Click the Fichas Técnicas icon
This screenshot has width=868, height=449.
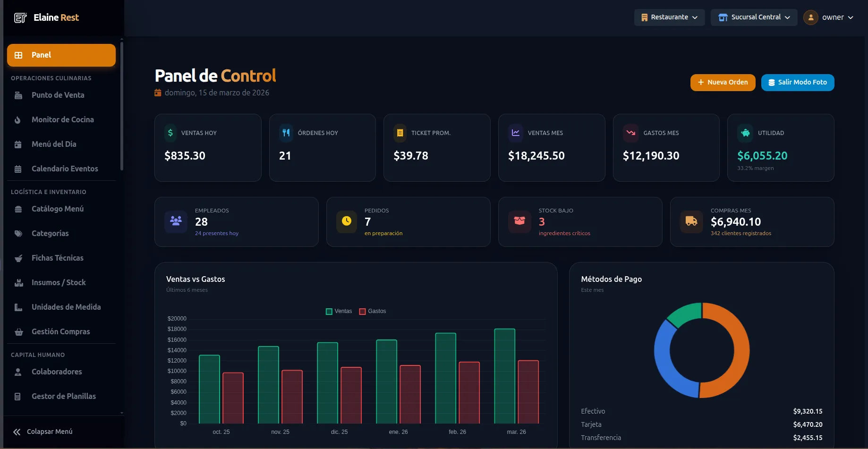(x=18, y=258)
